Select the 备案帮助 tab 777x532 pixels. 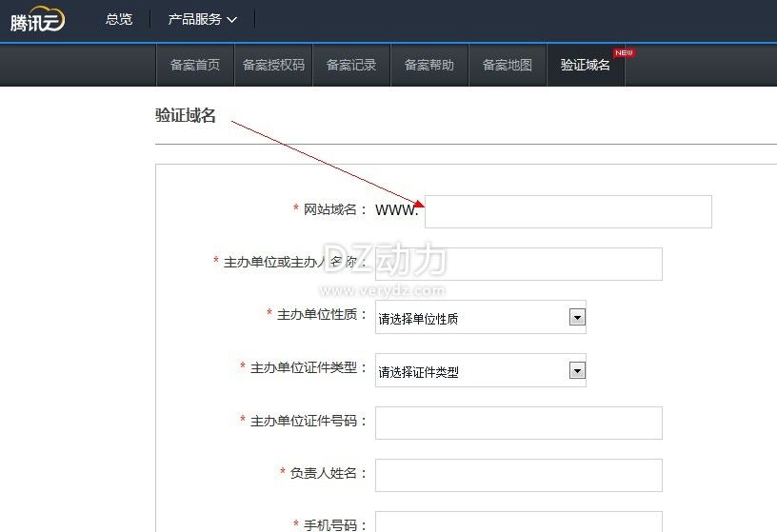[x=429, y=65]
